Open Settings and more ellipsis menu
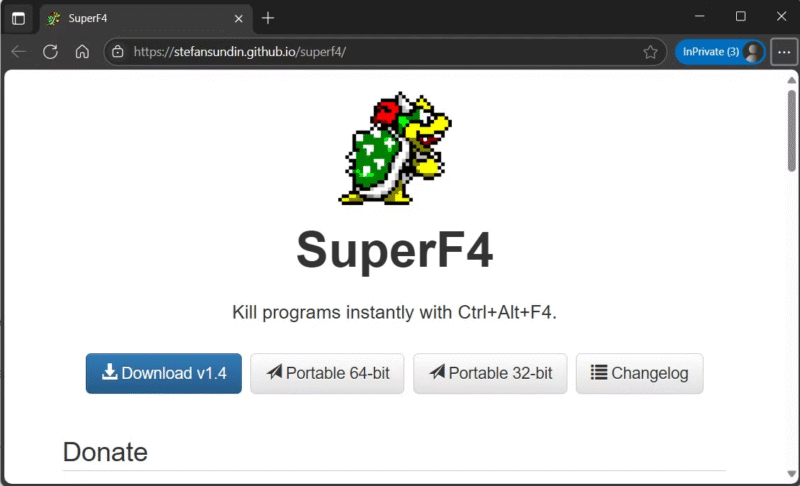The height and width of the screenshot is (486, 800). click(783, 52)
